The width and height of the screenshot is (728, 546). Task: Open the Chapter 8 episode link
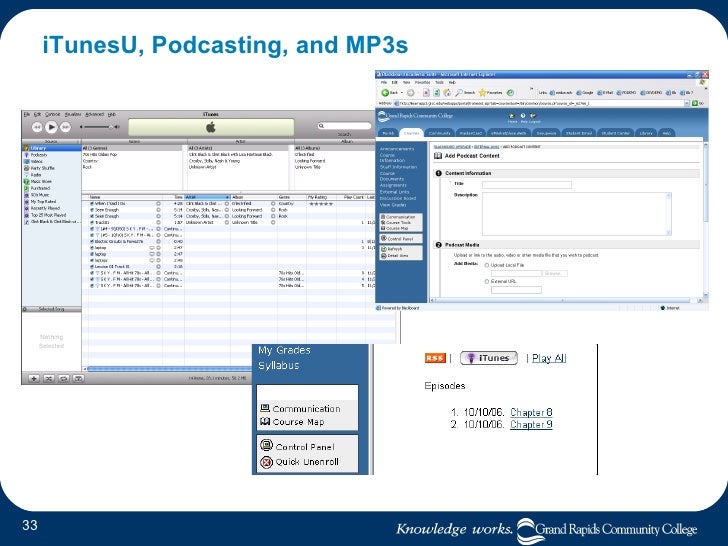[x=531, y=412]
